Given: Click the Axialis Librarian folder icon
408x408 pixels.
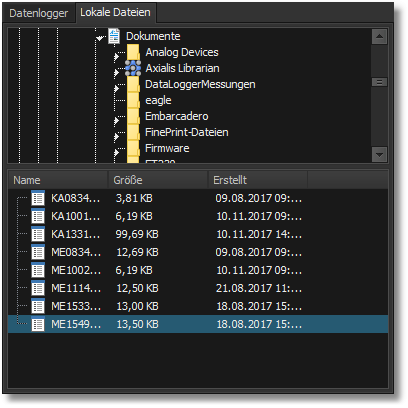Looking at the screenshot, I should [133, 68].
